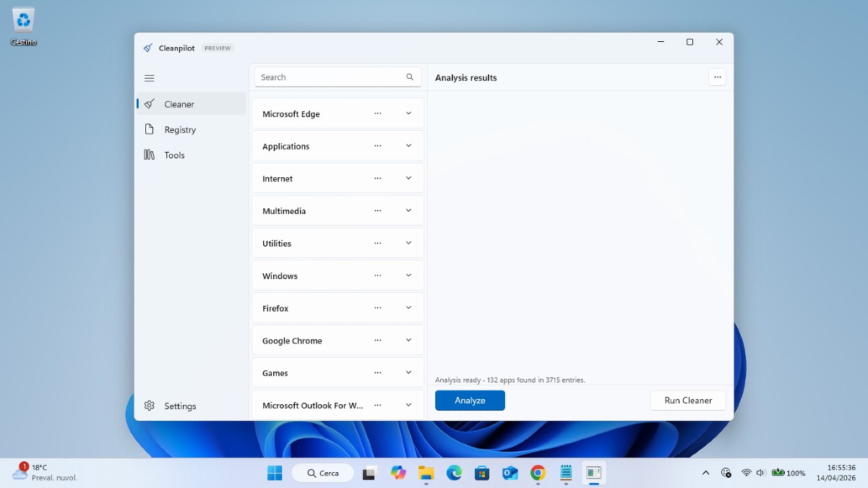Open the Settings gear at bottom left

150,406
